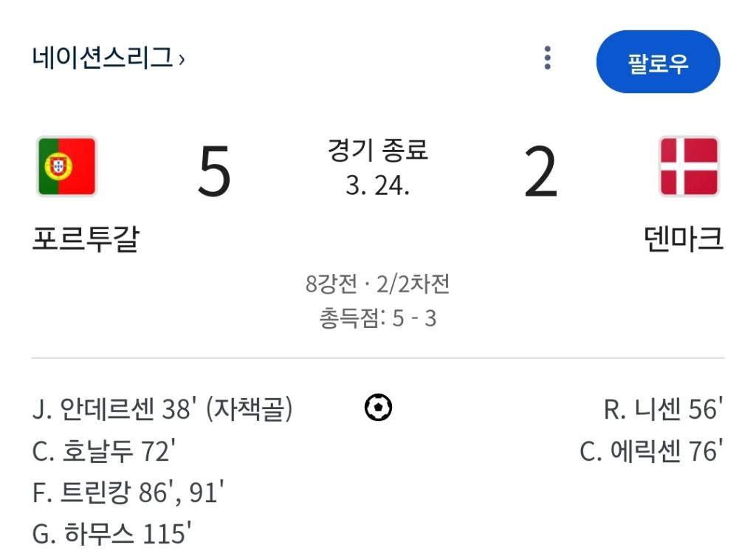The height and width of the screenshot is (559, 756).
Task: Expand the chevron next to 네이션스리그
Action: point(182,59)
